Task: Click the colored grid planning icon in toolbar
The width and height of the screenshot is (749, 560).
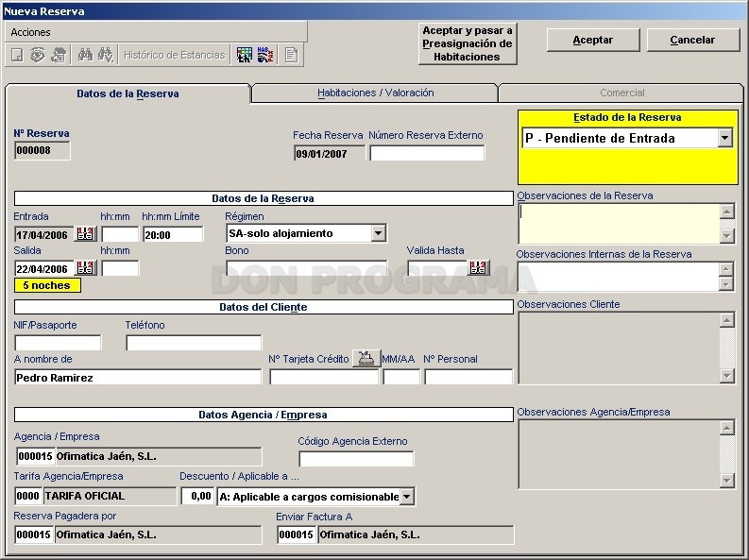Action: [x=244, y=55]
